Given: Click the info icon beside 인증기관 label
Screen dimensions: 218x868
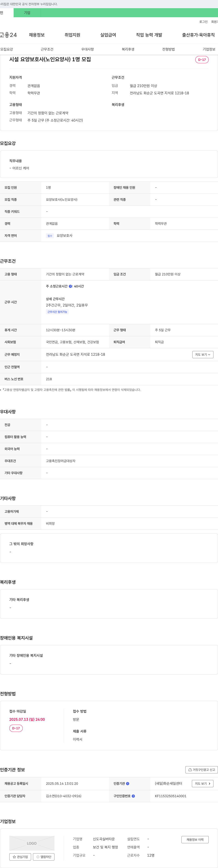Looking at the screenshot, I should point(128,783).
